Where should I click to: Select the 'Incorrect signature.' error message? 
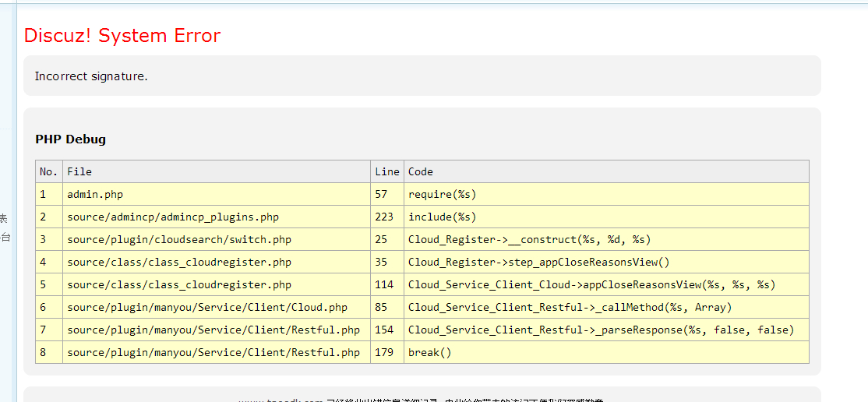pos(91,76)
